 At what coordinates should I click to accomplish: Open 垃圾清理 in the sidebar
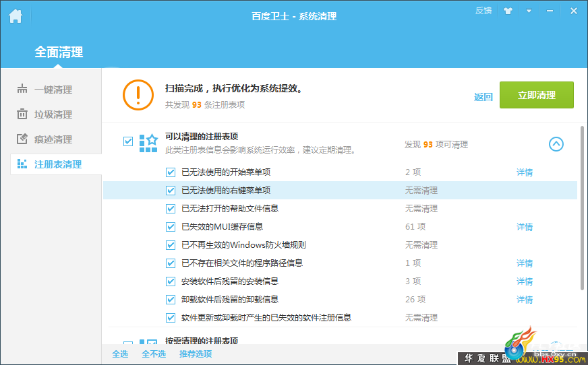coord(53,114)
